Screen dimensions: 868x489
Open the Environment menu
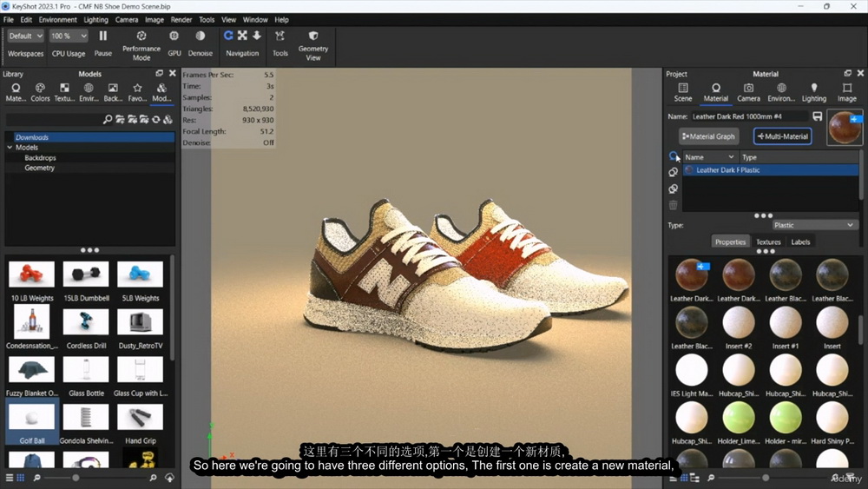[57, 19]
